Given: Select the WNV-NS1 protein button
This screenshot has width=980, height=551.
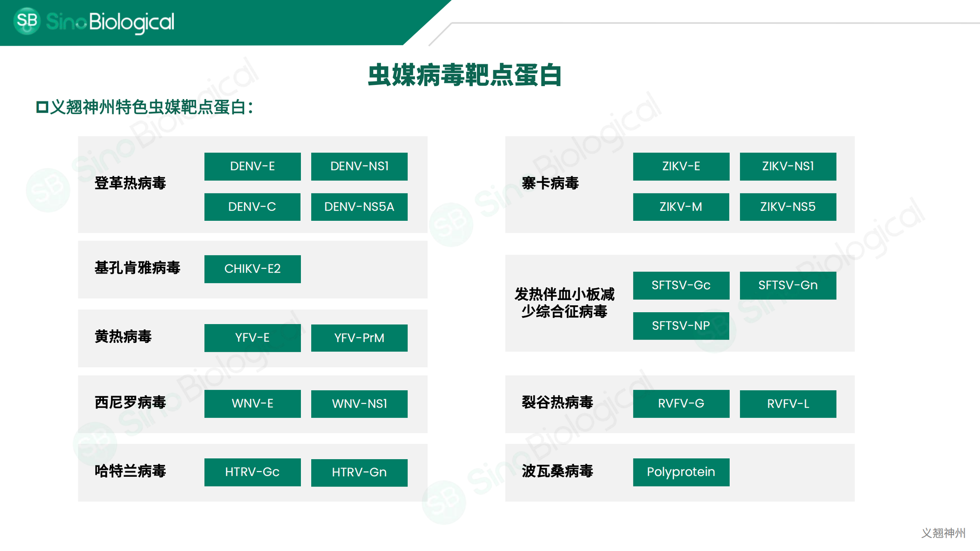Looking at the screenshot, I should (x=359, y=404).
